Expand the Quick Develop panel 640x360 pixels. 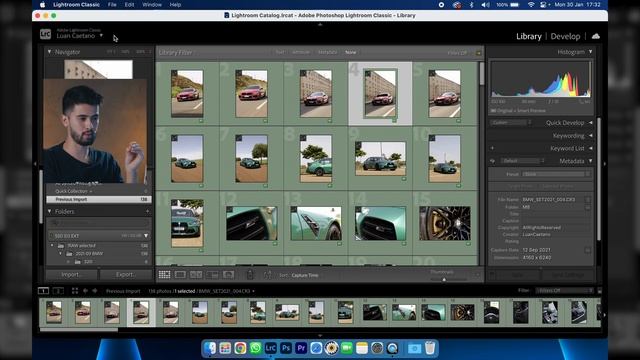[x=590, y=122]
